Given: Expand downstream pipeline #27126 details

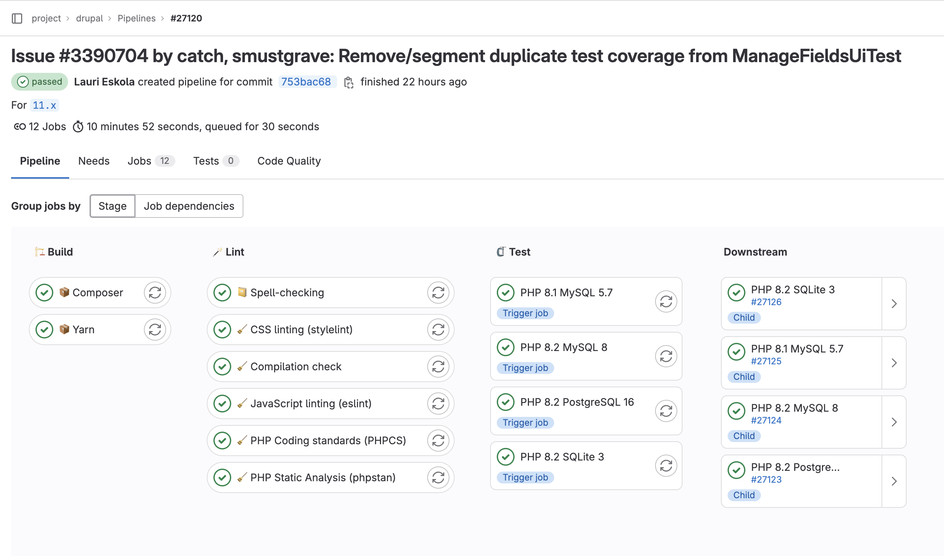Looking at the screenshot, I should (x=894, y=303).
